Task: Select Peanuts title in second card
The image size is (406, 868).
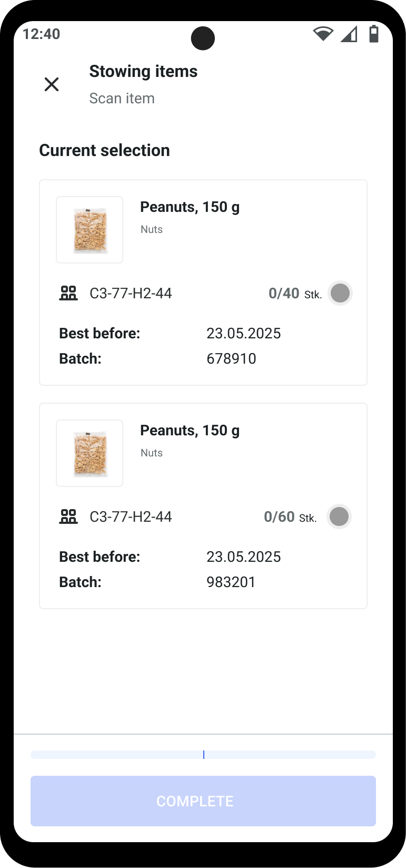Action: [x=190, y=431]
